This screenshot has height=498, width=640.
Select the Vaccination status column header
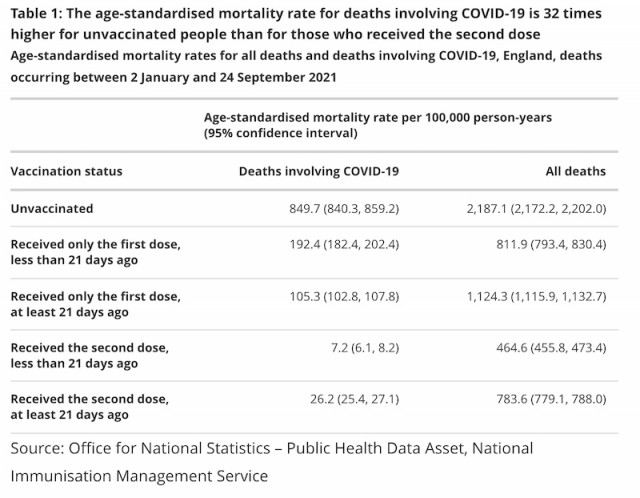pyautogui.click(x=67, y=171)
